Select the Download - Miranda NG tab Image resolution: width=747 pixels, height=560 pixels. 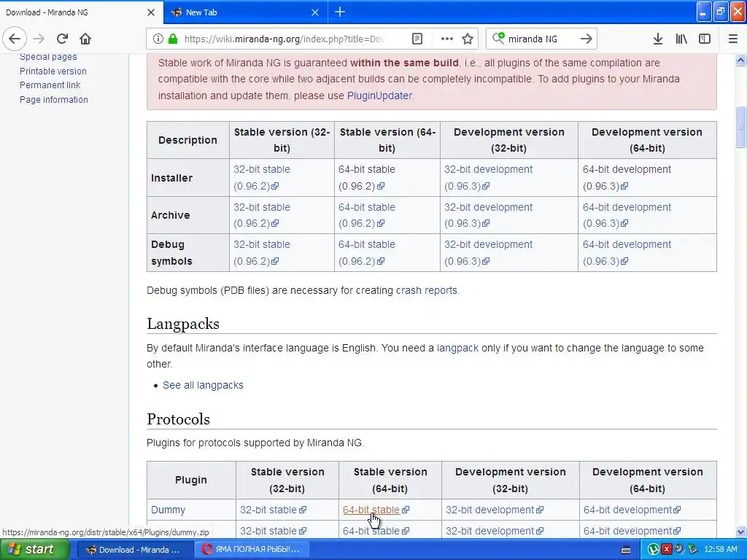coord(82,12)
